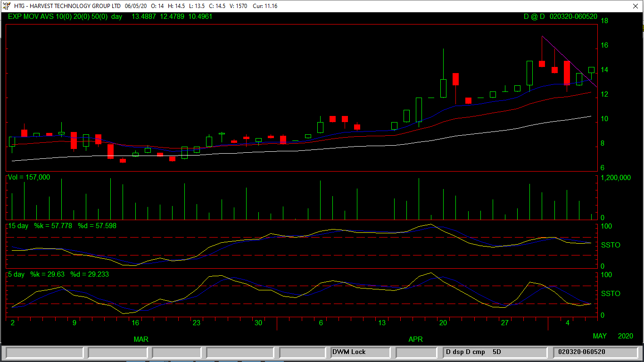
Task: Click the price axis label 10
Action: coord(604,119)
